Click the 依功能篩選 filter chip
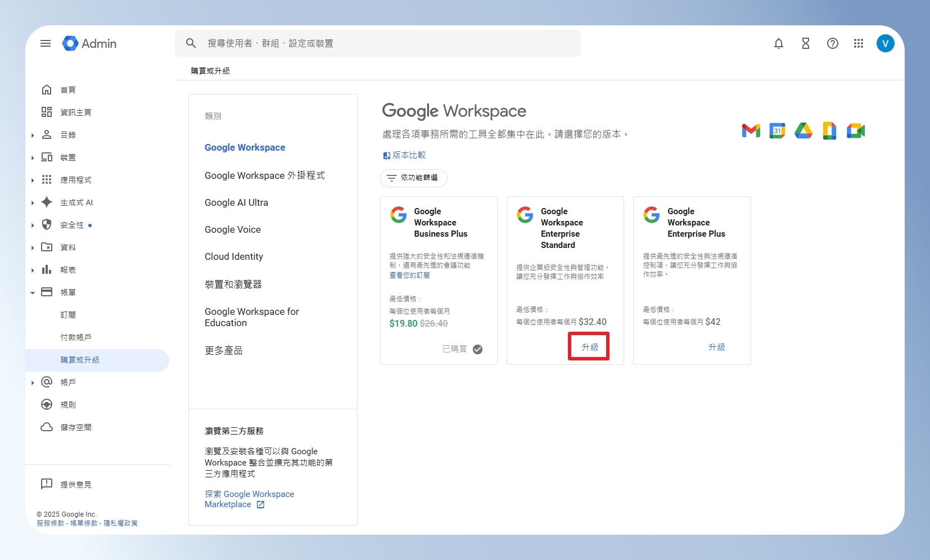The width and height of the screenshot is (930, 560). tap(413, 178)
